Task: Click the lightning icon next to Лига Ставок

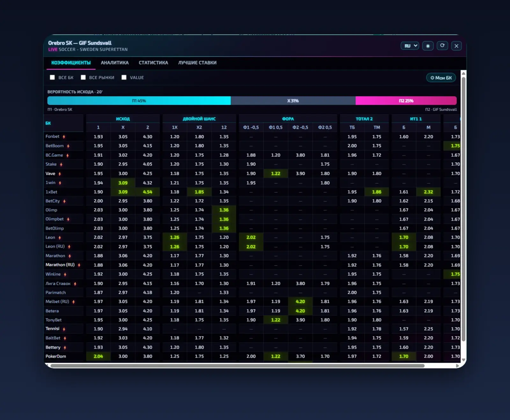Action: coord(75,284)
